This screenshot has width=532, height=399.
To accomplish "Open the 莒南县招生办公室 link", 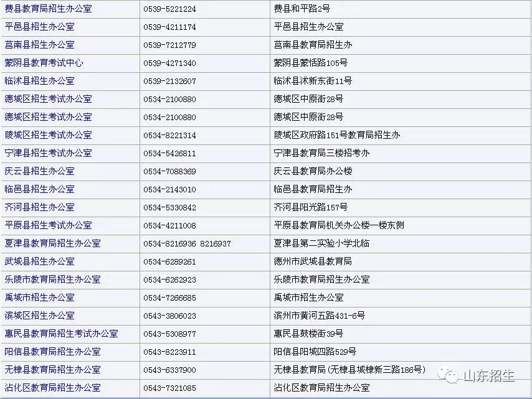I will 39,45.
